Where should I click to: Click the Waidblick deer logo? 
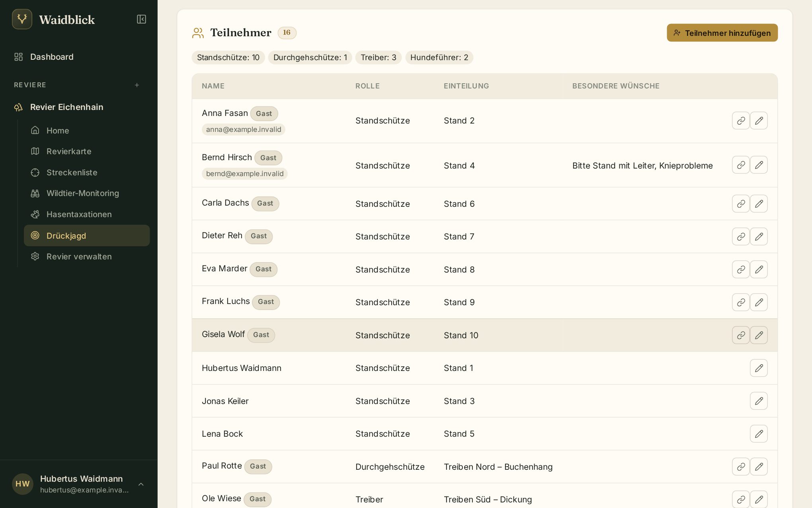22,19
